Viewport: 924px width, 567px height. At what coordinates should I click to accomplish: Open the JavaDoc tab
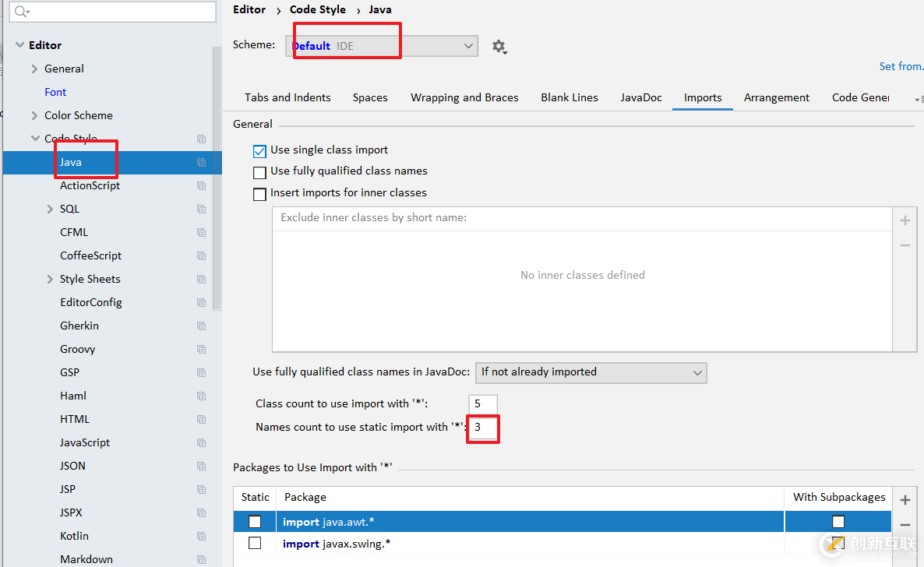tap(641, 98)
